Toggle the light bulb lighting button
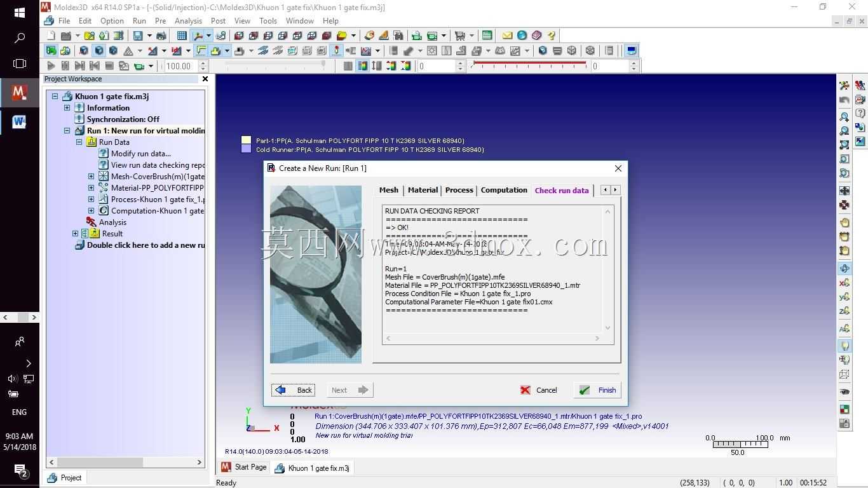 pos(844,345)
